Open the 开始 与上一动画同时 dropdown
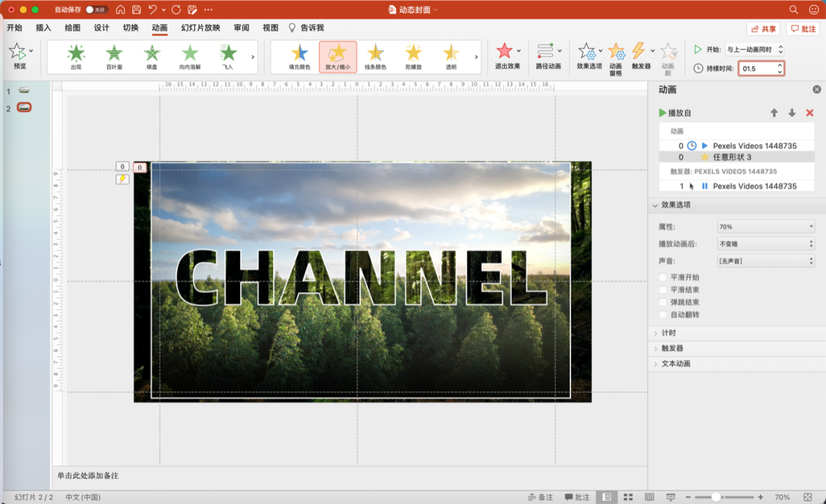The image size is (826, 504). click(x=754, y=50)
